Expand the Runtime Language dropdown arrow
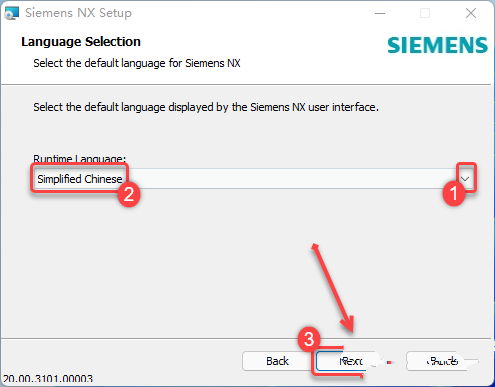Viewport: 495px width, 387px height. click(x=465, y=179)
